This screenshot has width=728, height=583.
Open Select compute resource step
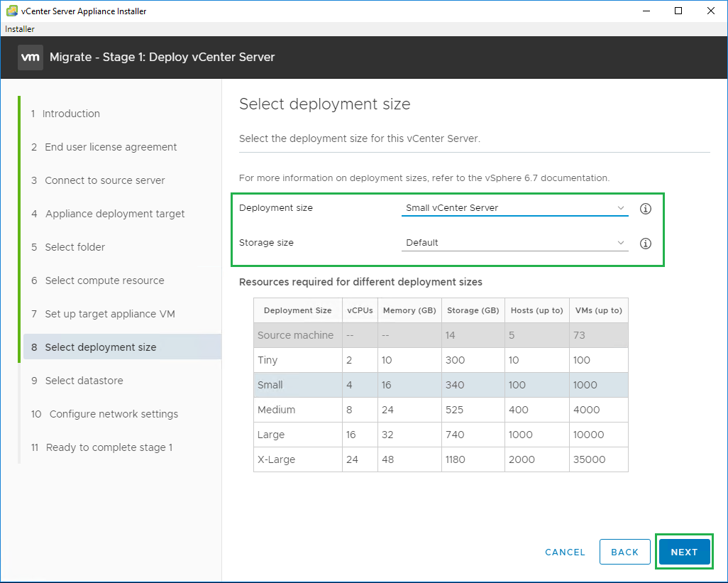(x=104, y=280)
